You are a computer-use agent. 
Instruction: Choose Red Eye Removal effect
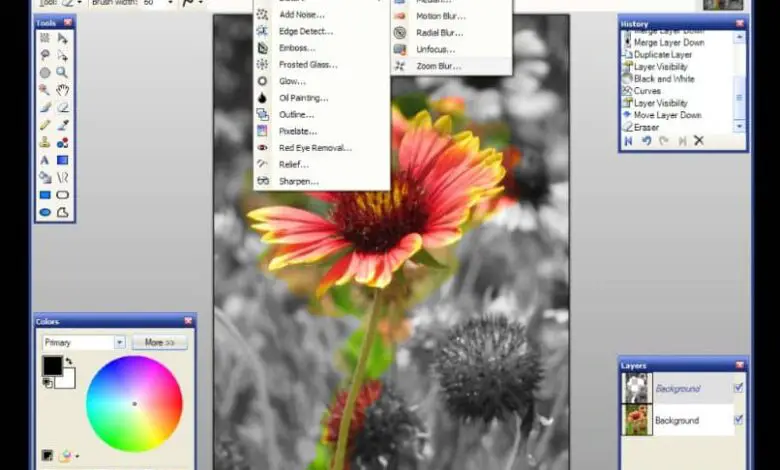click(x=321, y=148)
